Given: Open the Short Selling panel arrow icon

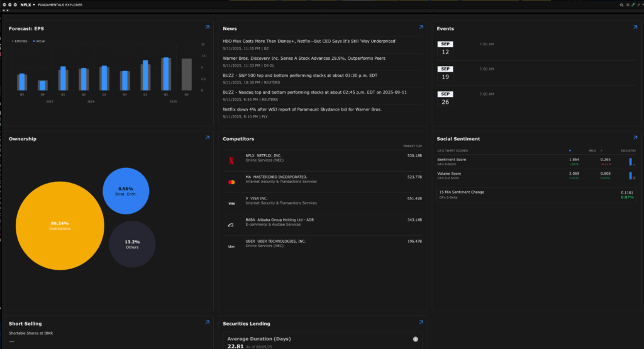Looking at the screenshot, I should 207,323.
